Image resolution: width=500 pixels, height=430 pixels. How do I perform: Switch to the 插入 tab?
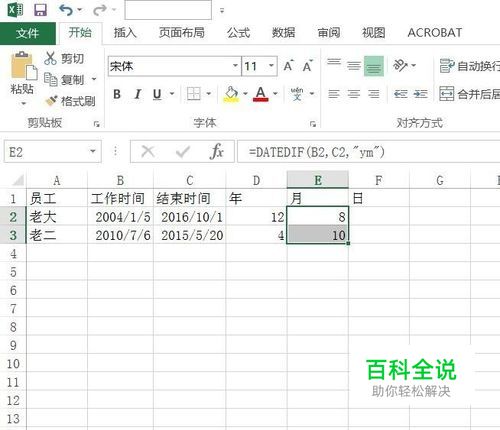125,33
